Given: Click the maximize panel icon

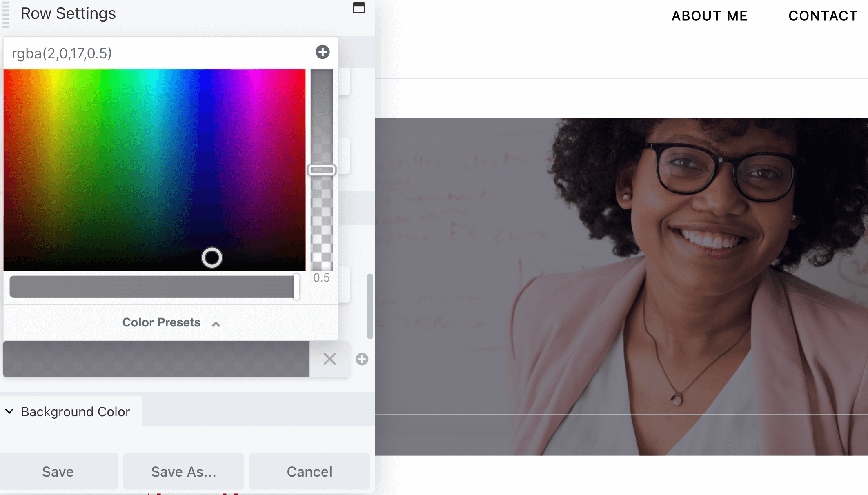Looking at the screenshot, I should (359, 8).
